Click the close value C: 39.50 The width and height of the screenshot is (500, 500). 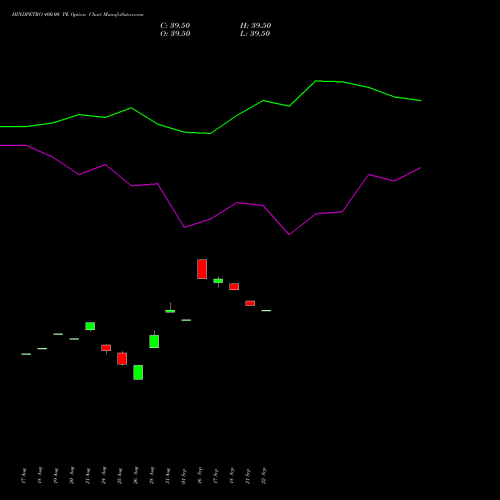tap(175, 26)
